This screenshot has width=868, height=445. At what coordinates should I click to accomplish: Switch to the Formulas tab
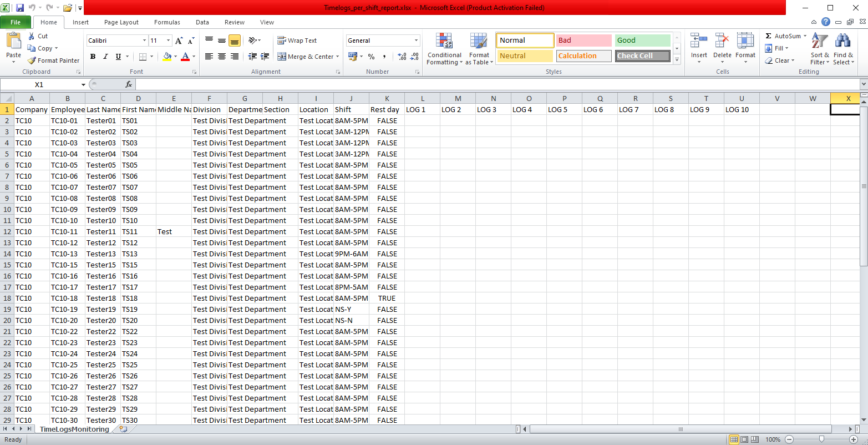167,22
